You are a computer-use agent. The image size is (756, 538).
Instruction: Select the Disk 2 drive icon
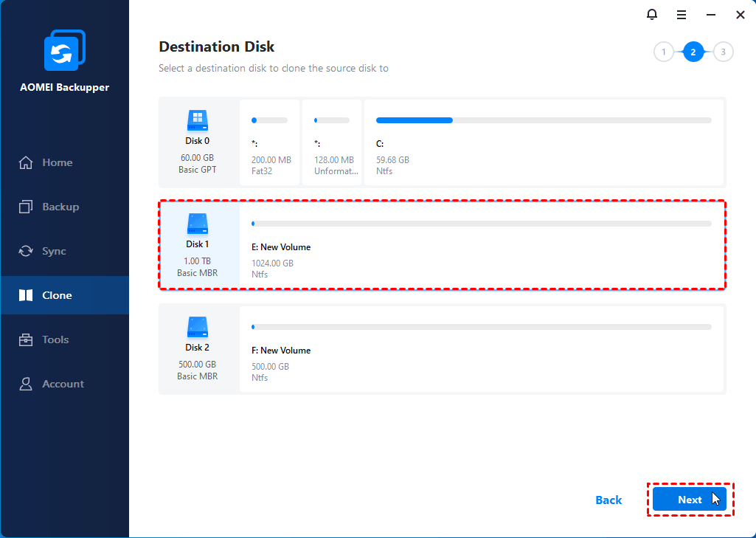coord(197,327)
